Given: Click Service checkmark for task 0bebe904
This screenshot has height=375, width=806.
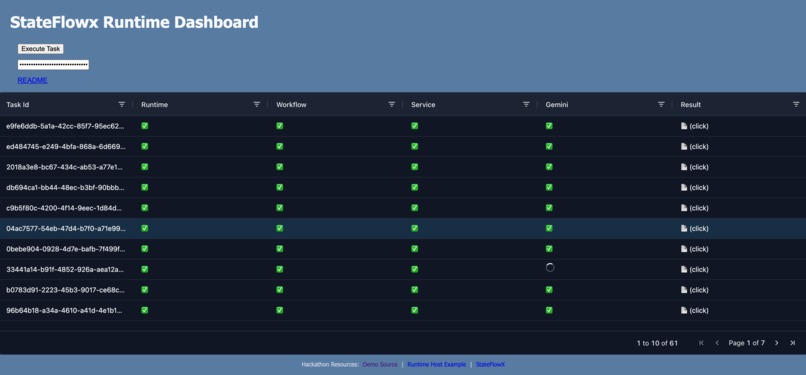Looking at the screenshot, I should click(414, 249).
